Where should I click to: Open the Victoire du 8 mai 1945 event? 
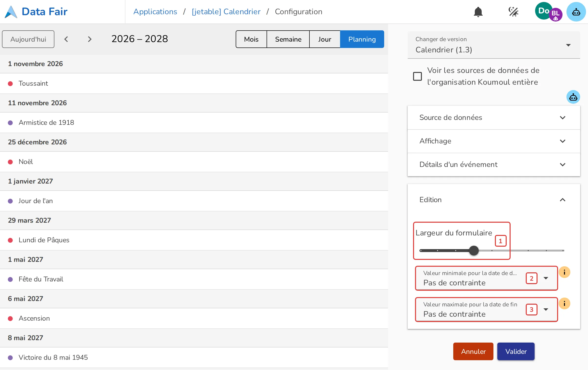tap(194, 358)
